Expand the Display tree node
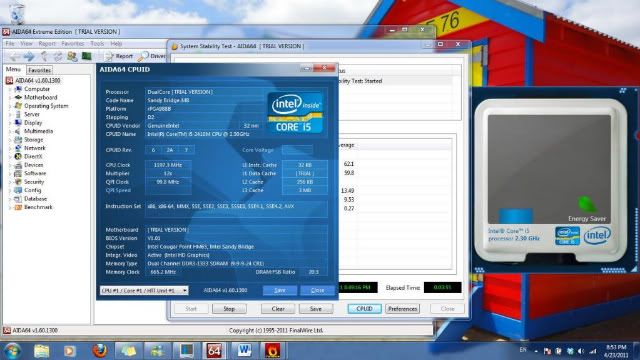The height and width of the screenshot is (360, 640). (x=10, y=123)
